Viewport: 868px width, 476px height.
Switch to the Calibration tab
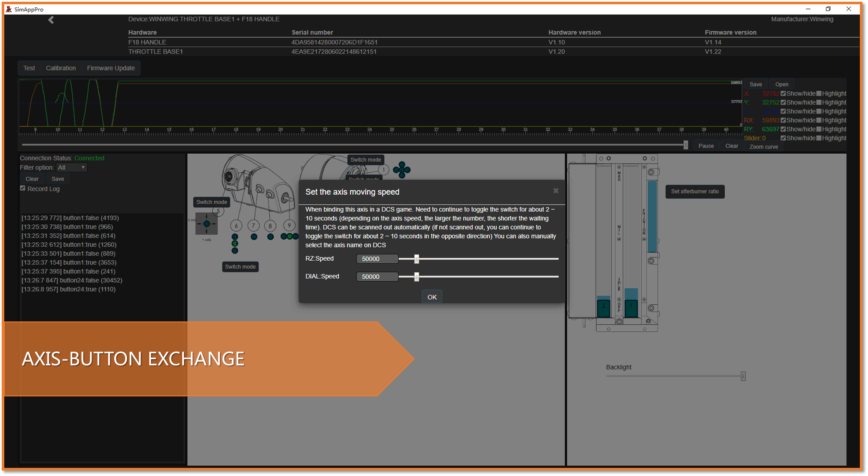point(61,68)
